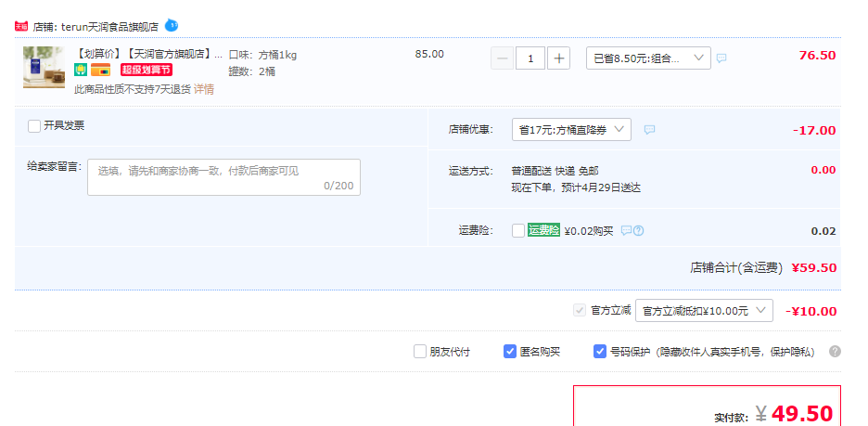The width and height of the screenshot is (868, 426).
Task: Click the comment icon beside 已省8.50元
Action: [721, 58]
